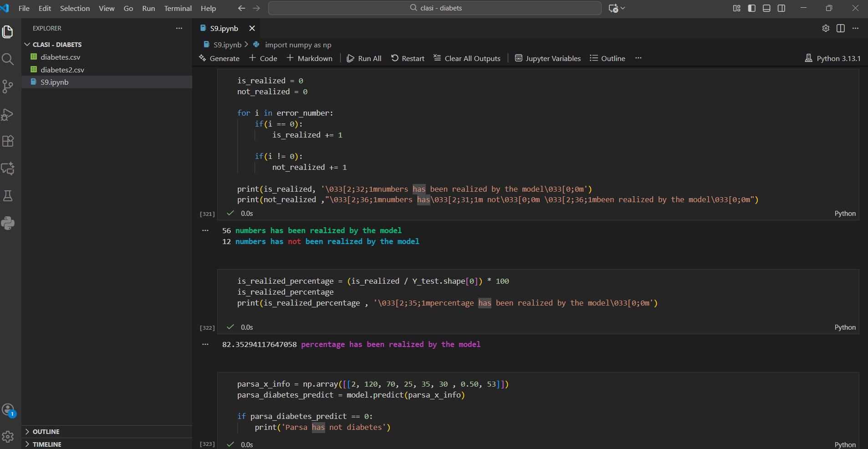The width and height of the screenshot is (868, 449).
Task: Toggle the bottom panel layout button
Action: click(x=766, y=8)
